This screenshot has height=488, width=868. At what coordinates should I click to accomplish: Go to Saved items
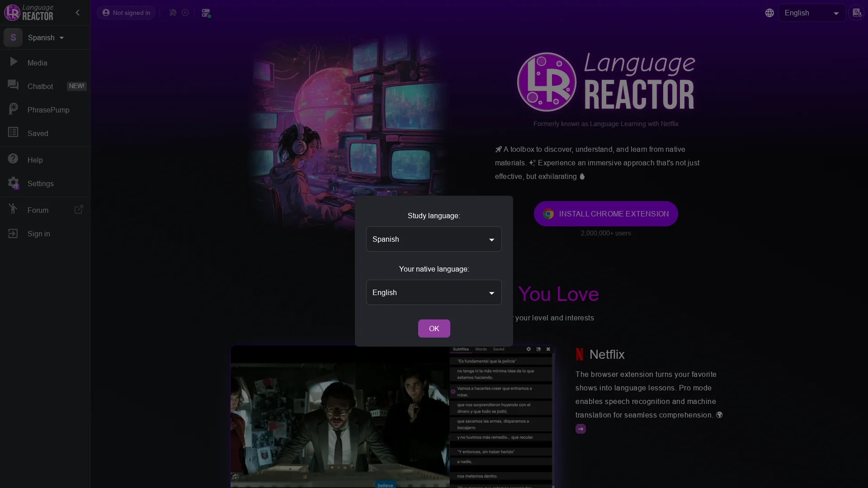pos(45,133)
